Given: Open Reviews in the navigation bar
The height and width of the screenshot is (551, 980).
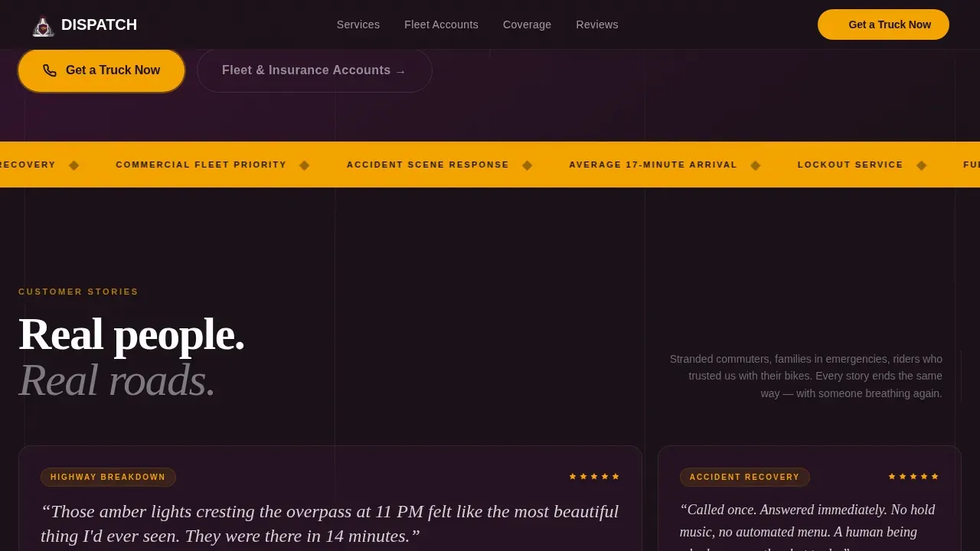Looking at the screenshot, I should [597, 24].
